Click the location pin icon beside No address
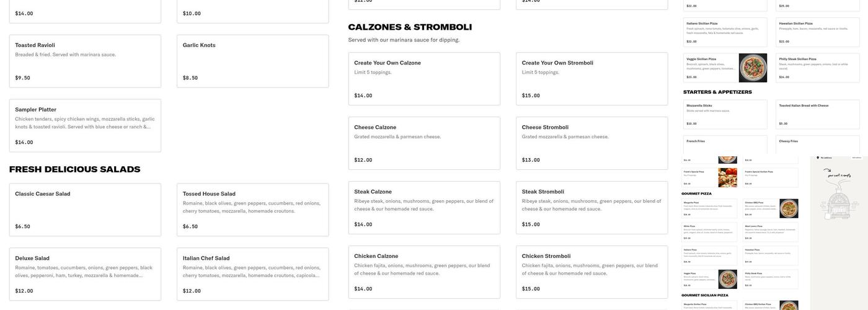Screen dimensions: 868x310 818,157
